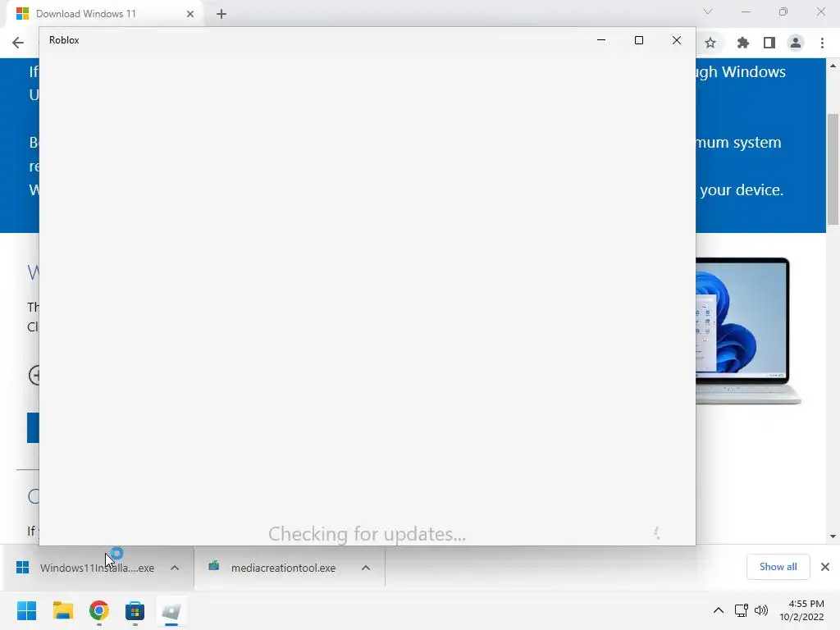Open Microsoft Store from taskbar
Viewport: 840px width, 630px height.
(x=135, y=610)
